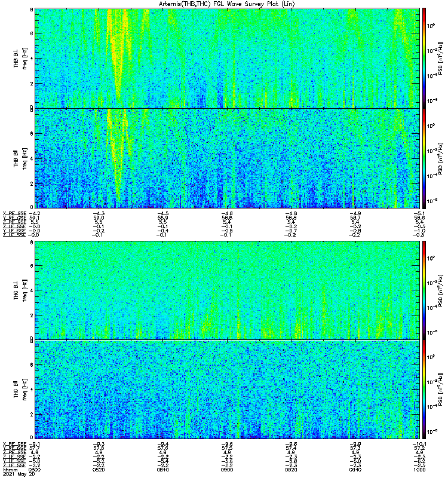Click the THB B-parallel PSD color bar
The height and width of the screenshot is (478, 448).
424,158
